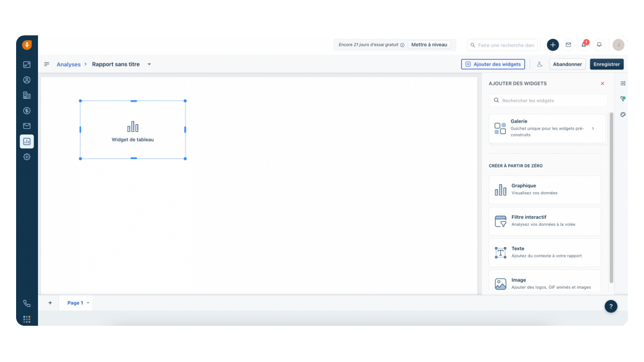The width and height of the screenshot is (644, 362).
Task: Select the Graphique widget card
Action: [545, 190]
